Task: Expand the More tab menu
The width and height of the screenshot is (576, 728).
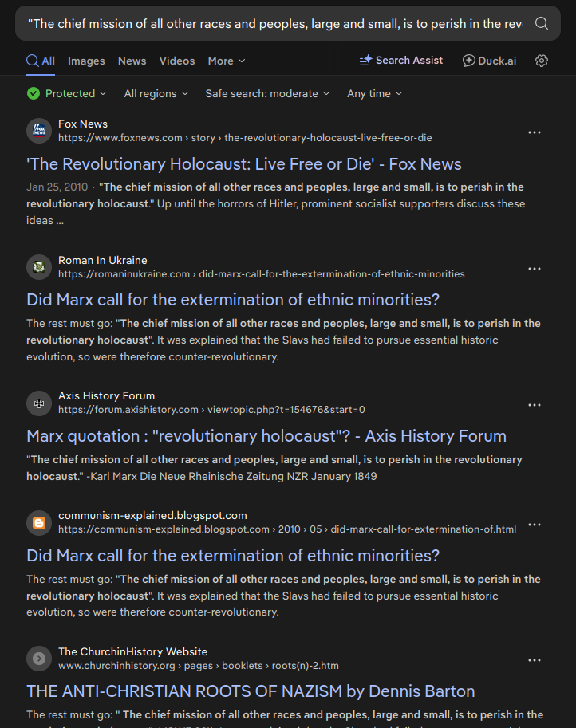Action: click(x=227, y=61)
